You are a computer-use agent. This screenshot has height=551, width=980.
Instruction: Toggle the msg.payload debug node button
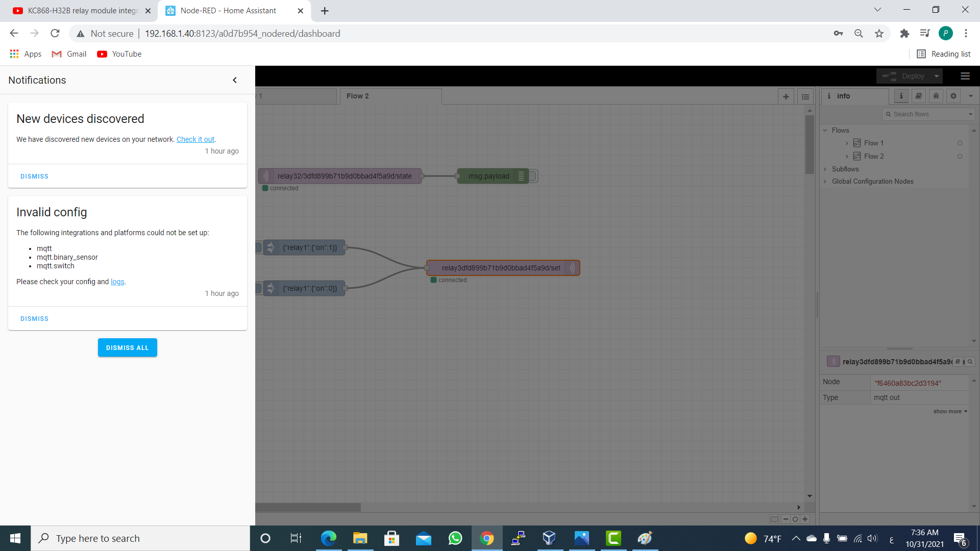click(x=533, y=176)
